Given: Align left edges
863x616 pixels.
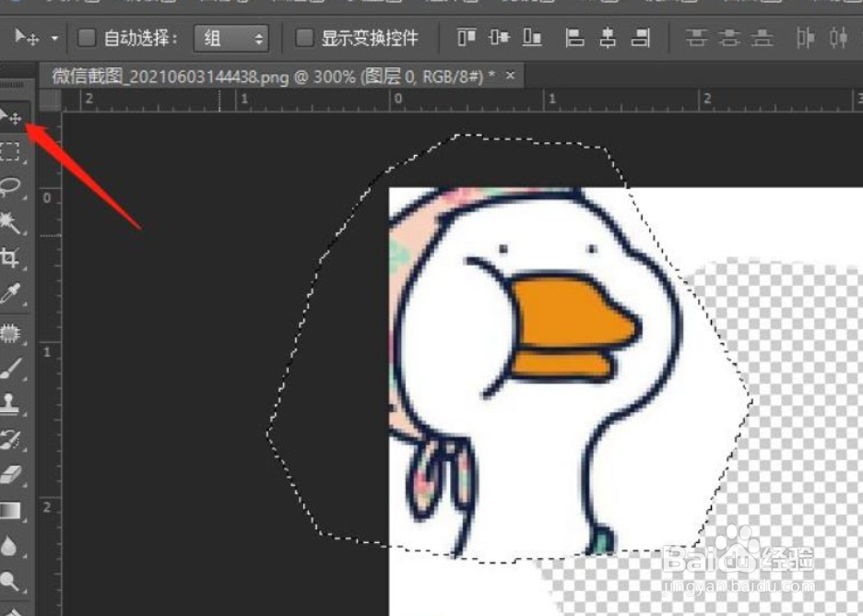Looking at the screenshot, I should pos(574,38).
